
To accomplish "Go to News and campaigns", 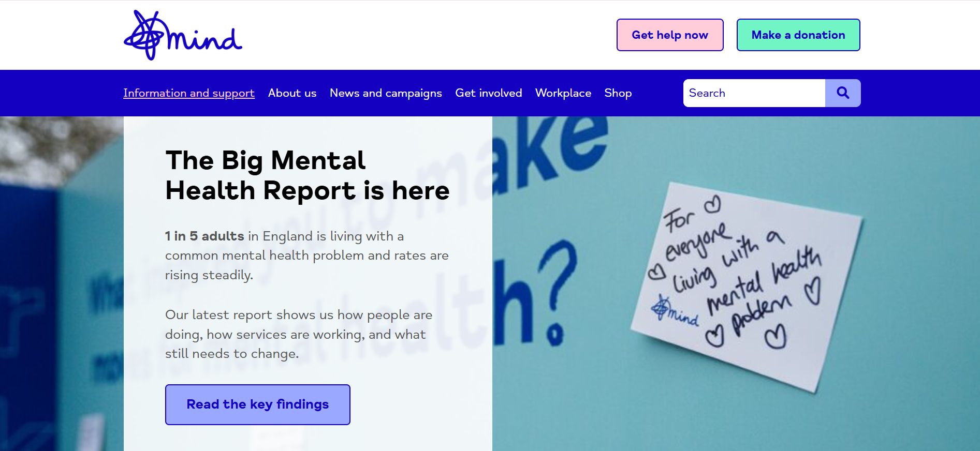I will click(386, 93).
